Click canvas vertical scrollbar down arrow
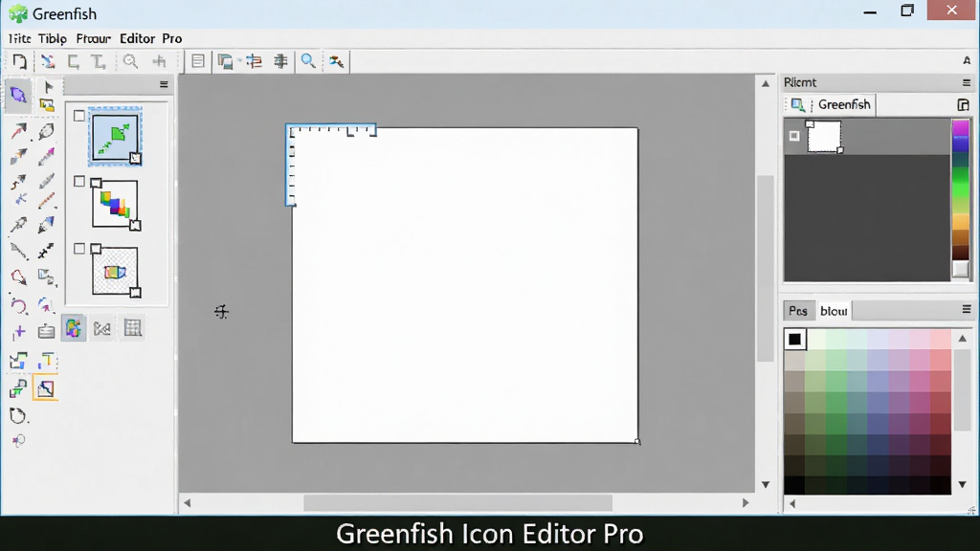Viewport: 980px width, 551px height. click(766, 485)
